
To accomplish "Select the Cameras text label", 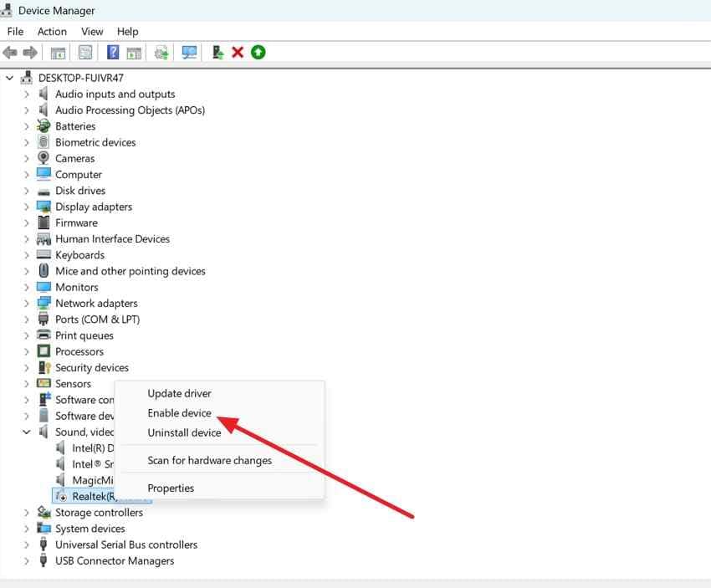I will pos(74,158).
